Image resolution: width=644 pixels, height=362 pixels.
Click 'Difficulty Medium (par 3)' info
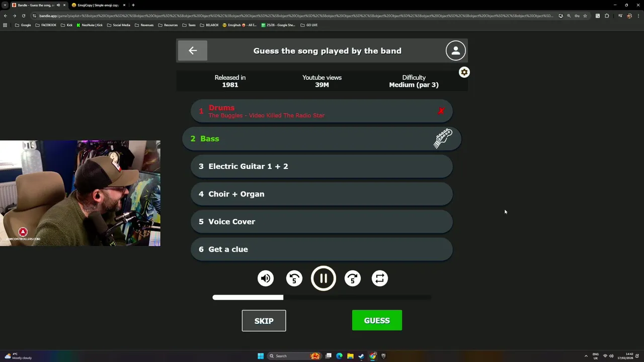pos(414,81)
